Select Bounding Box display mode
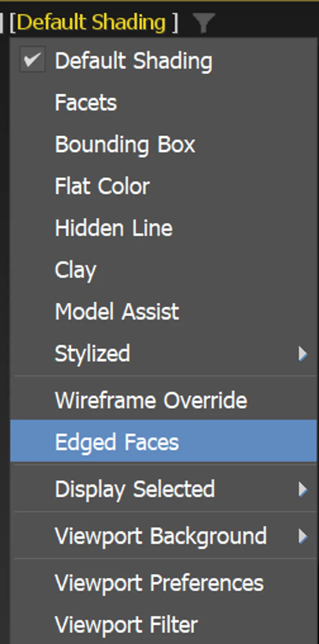319x644 pixels. 125,145
